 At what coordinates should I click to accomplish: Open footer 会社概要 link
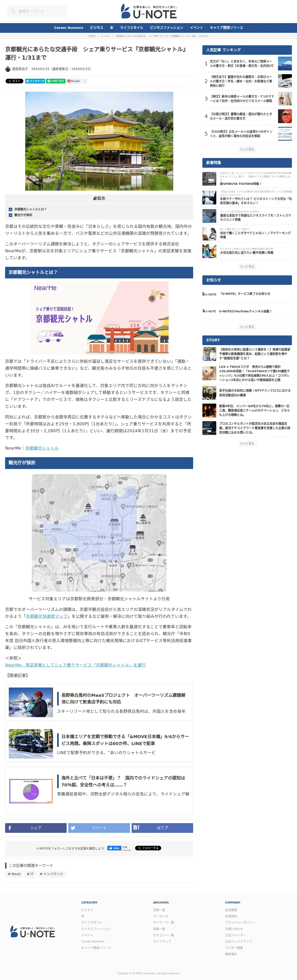pos(231,910)
